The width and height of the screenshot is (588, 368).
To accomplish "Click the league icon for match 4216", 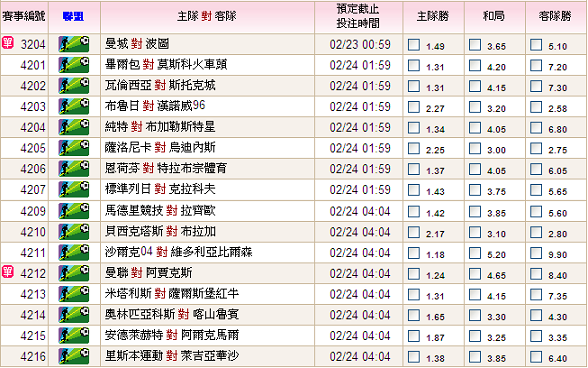I will click(74, 356).
